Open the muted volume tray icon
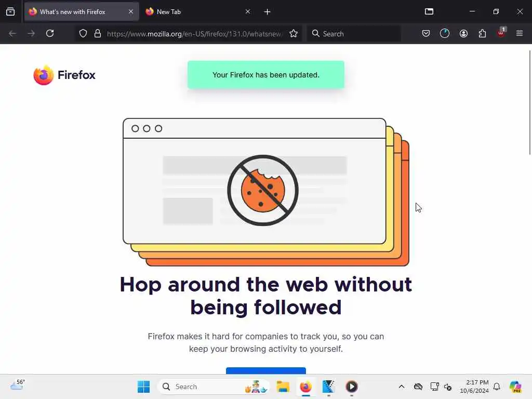 pyautogui.click(x=448, y=387)
